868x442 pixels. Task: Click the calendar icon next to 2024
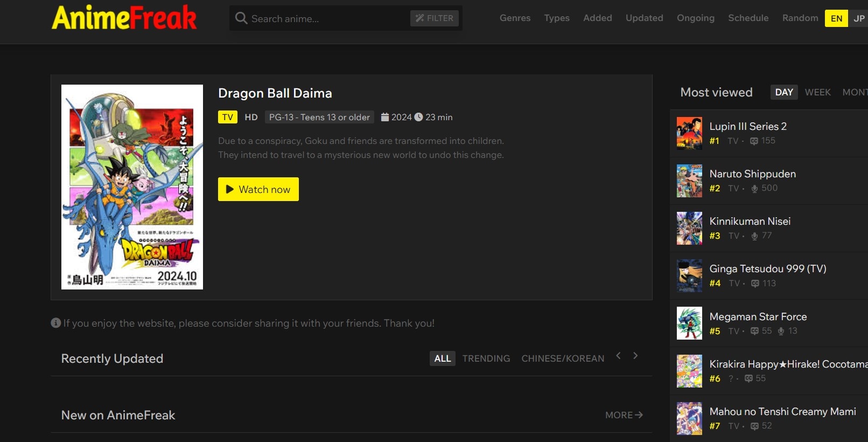385,117
